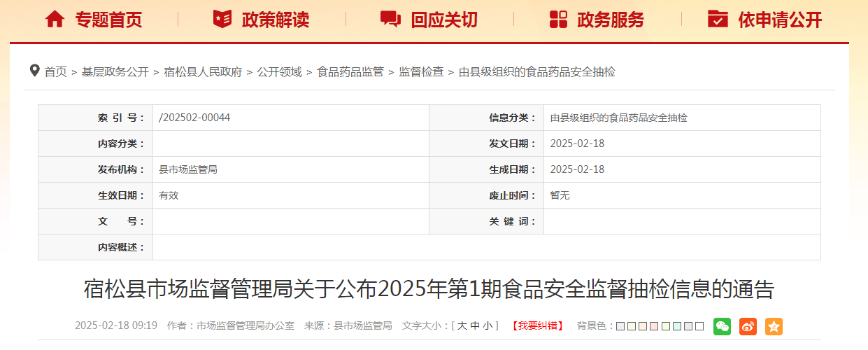The height and width of the screenshot is (350, 868).
Task: Choose the pale yellow background swatch
Action: coord(632,326)
